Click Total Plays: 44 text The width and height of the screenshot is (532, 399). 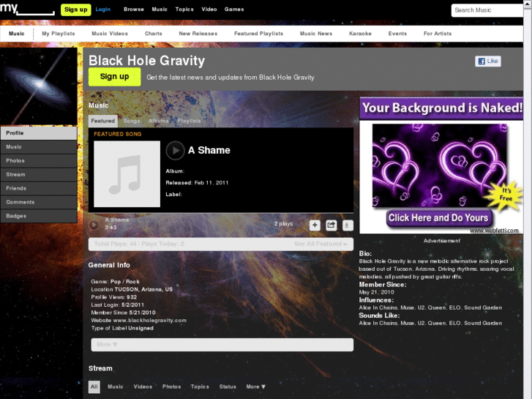[116, 244]
